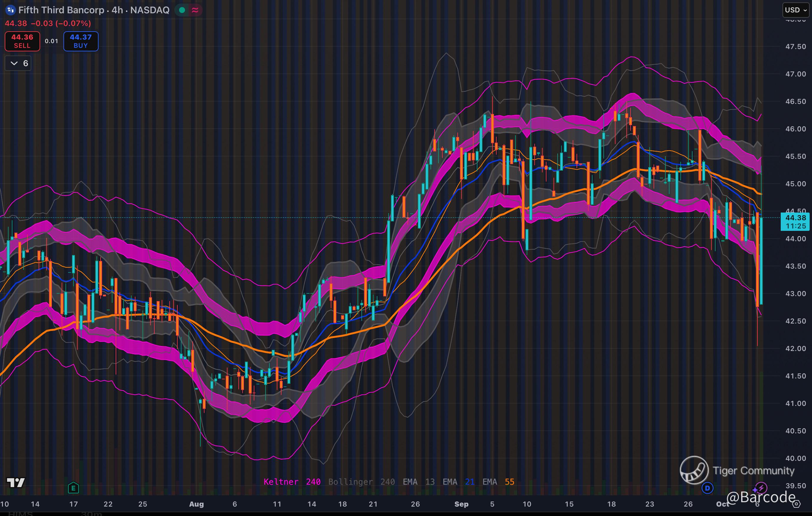Viewport: 812px width, 516px height.
Task: Click the purple lightning flash marker
Action: tap(761, 488)
